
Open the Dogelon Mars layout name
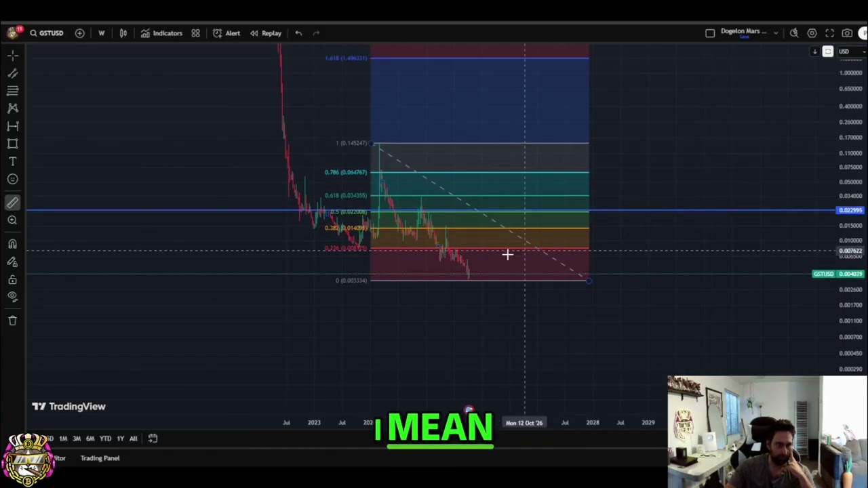pos(743,32)
